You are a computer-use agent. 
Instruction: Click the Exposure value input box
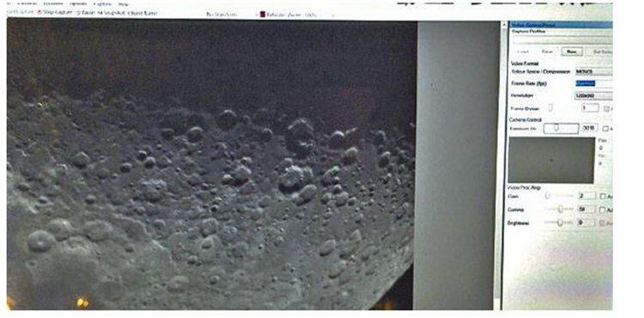tap(590, 128)
